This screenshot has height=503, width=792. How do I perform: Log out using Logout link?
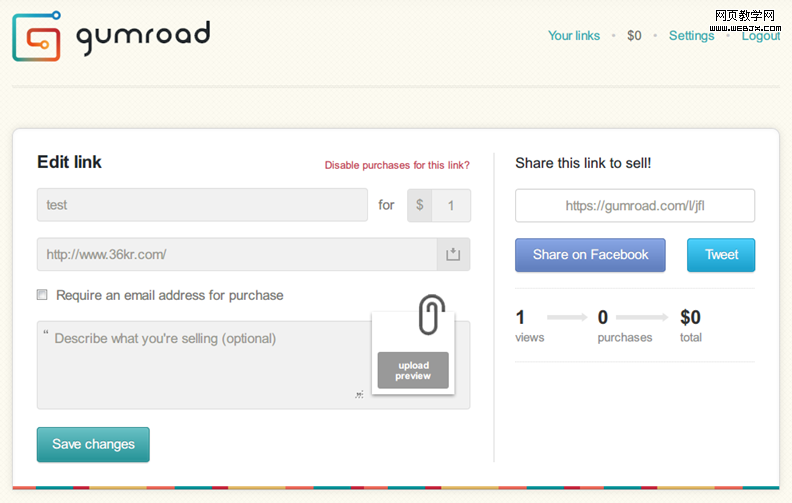click(760, 36)
